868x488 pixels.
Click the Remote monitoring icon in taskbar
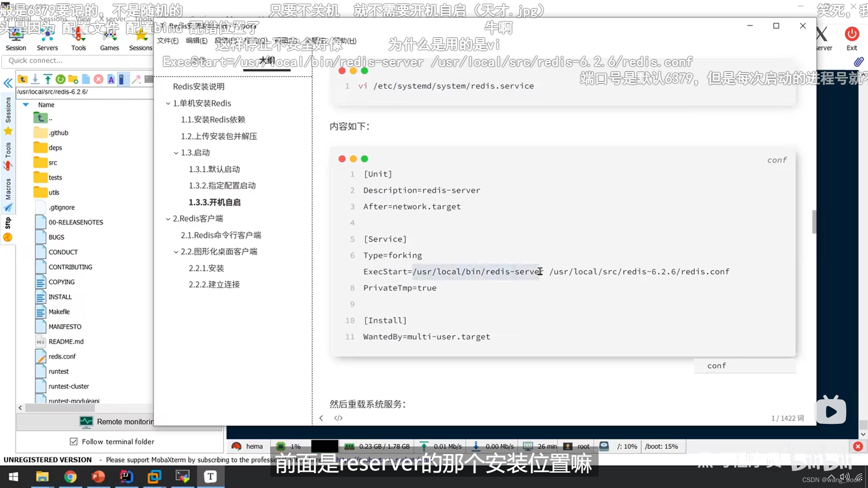click(85, 421)
